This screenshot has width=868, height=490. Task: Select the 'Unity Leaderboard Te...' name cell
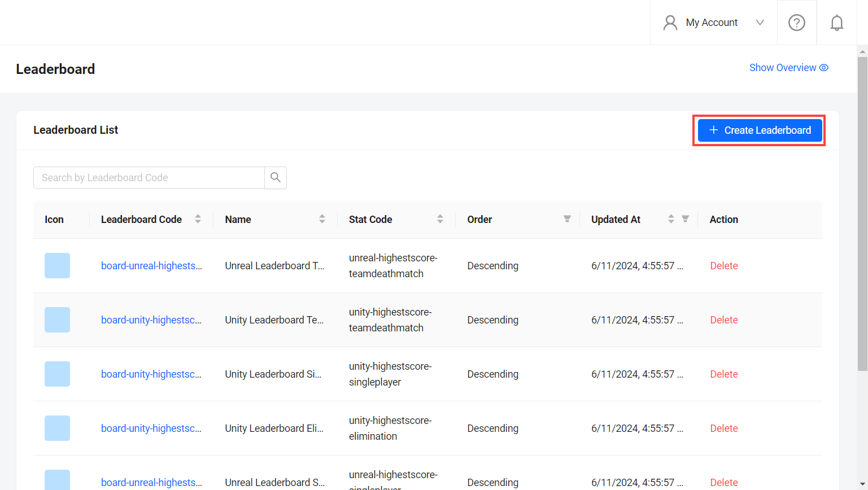(x=274, y=320)
